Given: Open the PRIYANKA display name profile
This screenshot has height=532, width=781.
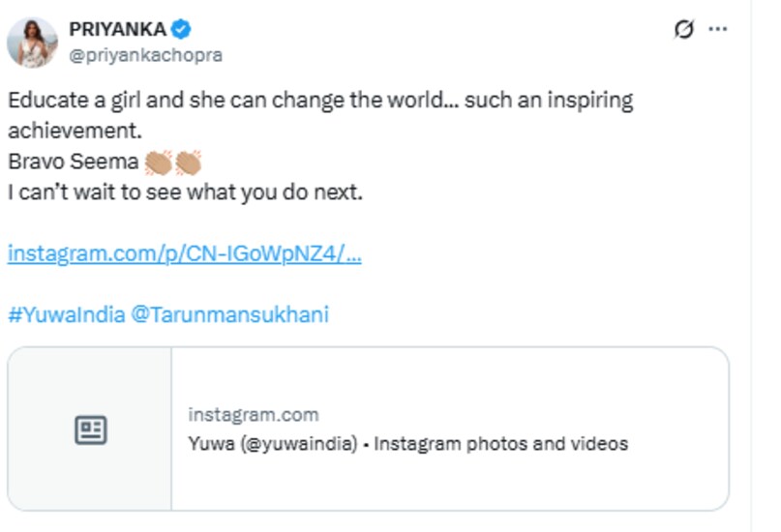Looking at the screenshot, I should pos(117,29).
